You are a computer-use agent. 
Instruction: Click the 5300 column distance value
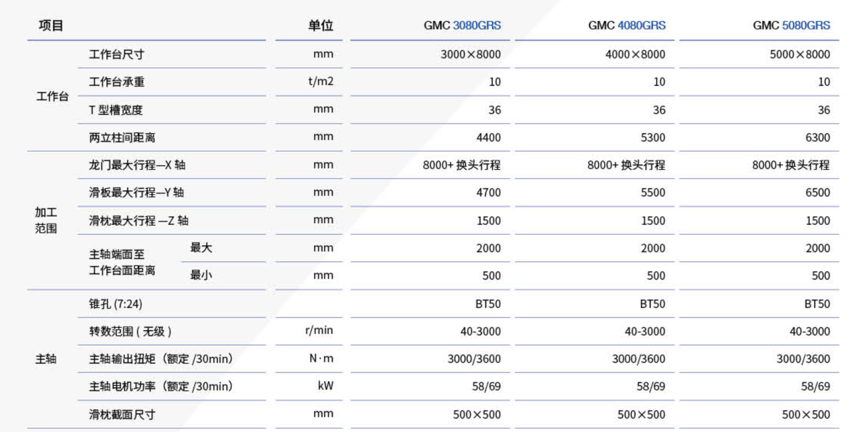click(x=653, y=137)
